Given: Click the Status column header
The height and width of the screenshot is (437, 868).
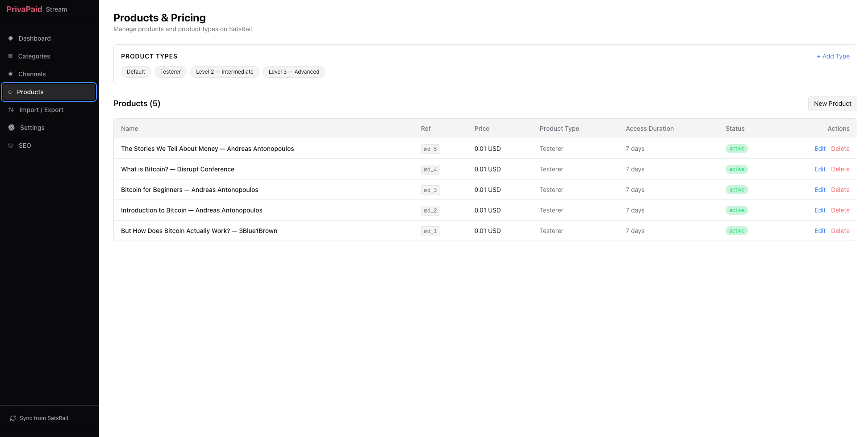Looking at the screenshot, I should pyautogui.click(x=735, y=129).
